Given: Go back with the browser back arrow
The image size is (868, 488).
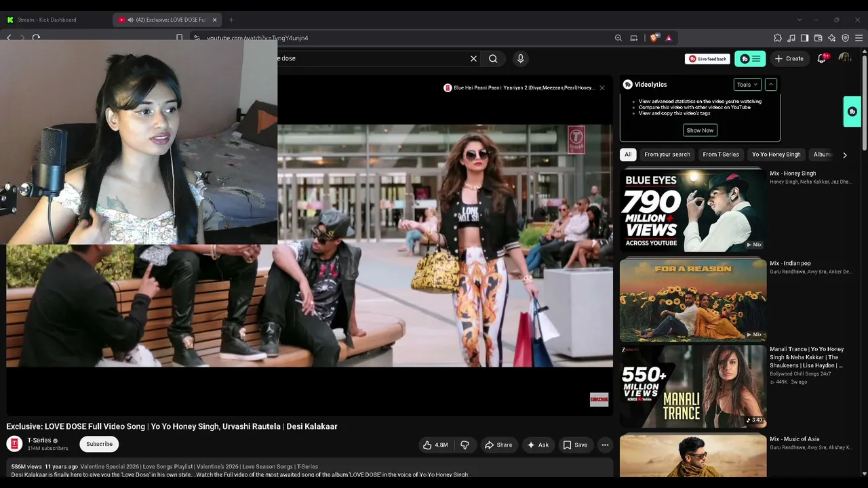Looking at the screenshot, I should [x=9, y=38].
